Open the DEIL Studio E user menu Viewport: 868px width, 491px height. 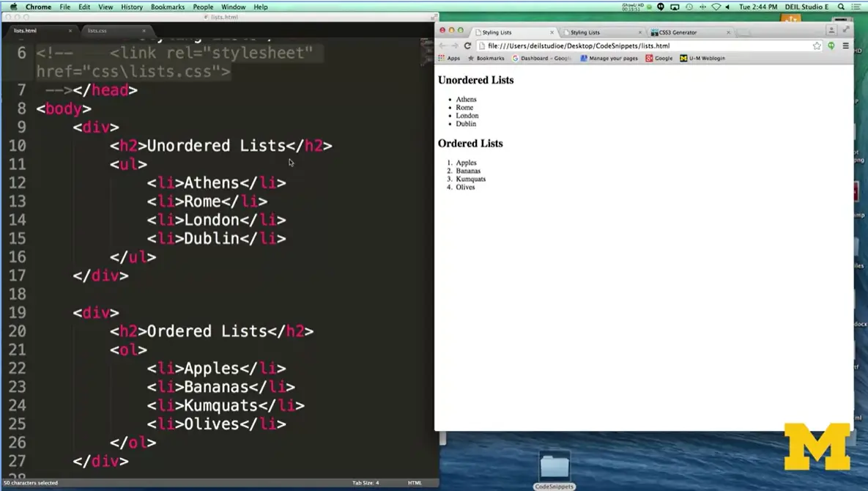pos(807,7)
